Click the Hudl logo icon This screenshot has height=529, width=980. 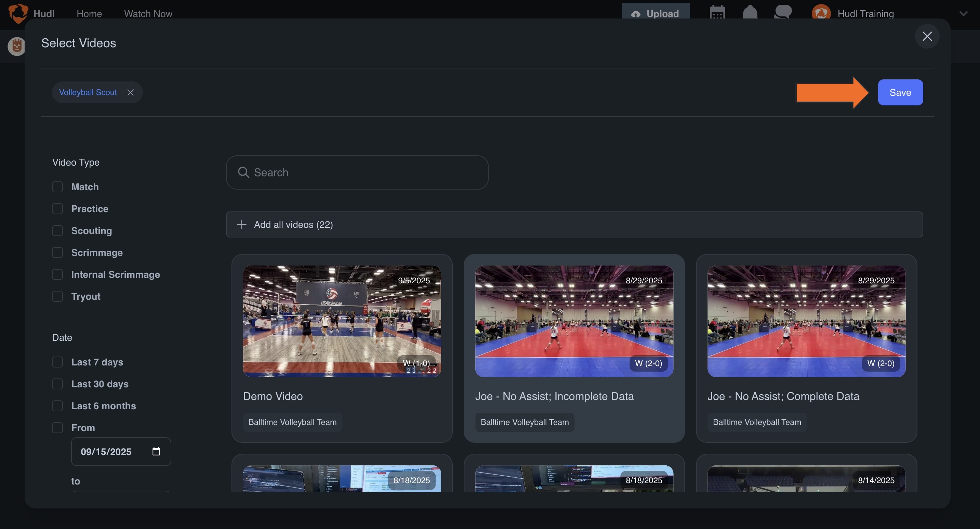tap(18, 13)
